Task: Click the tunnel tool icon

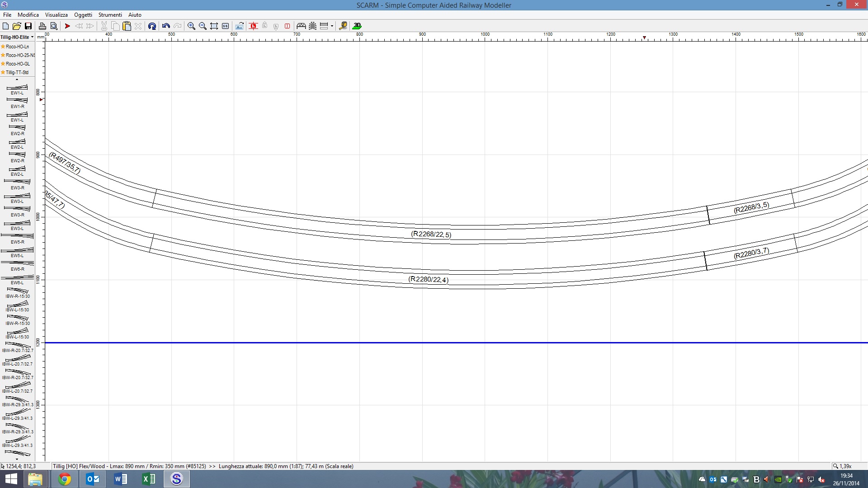Action: point(312,26)
